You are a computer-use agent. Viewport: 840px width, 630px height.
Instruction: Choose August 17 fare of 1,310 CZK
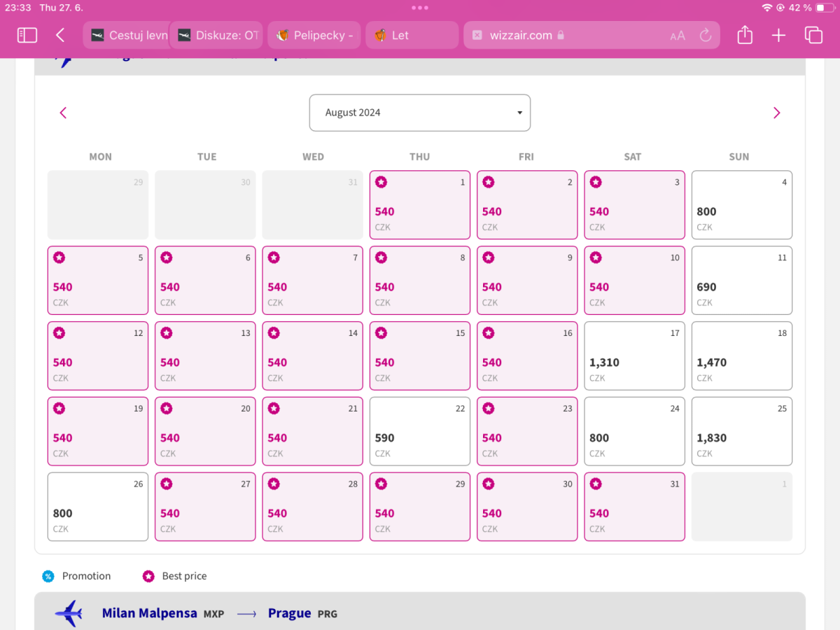[x=633, y=356]
